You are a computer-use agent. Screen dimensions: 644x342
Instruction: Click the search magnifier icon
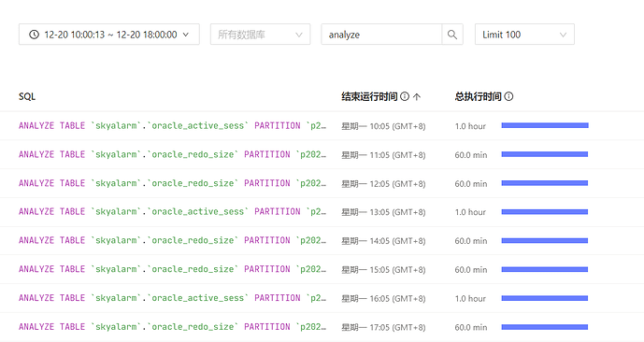click(452, 35)
